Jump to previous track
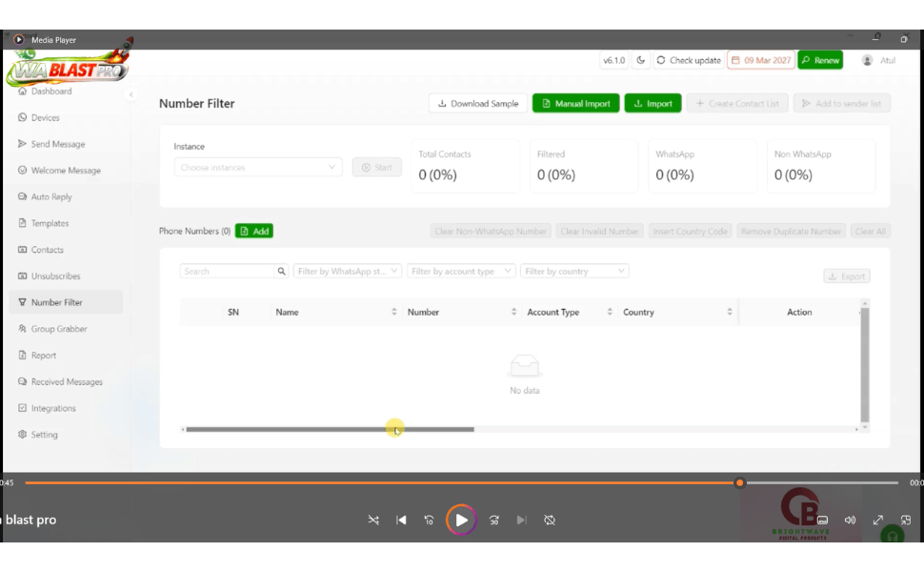 click(401, 521)
